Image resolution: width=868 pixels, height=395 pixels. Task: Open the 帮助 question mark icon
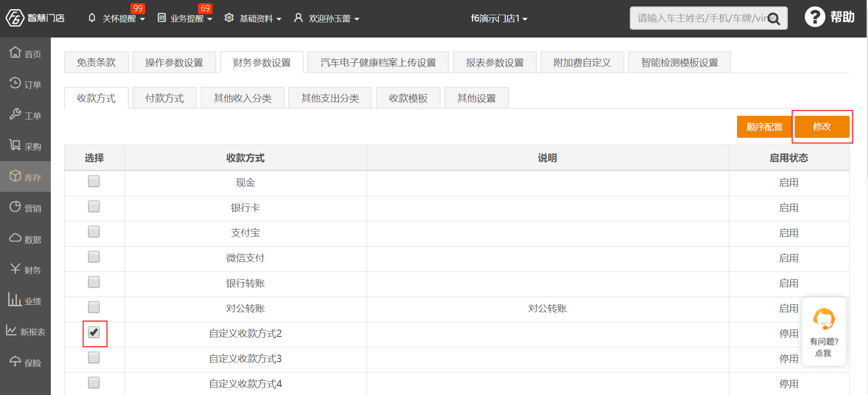[815, 17]
